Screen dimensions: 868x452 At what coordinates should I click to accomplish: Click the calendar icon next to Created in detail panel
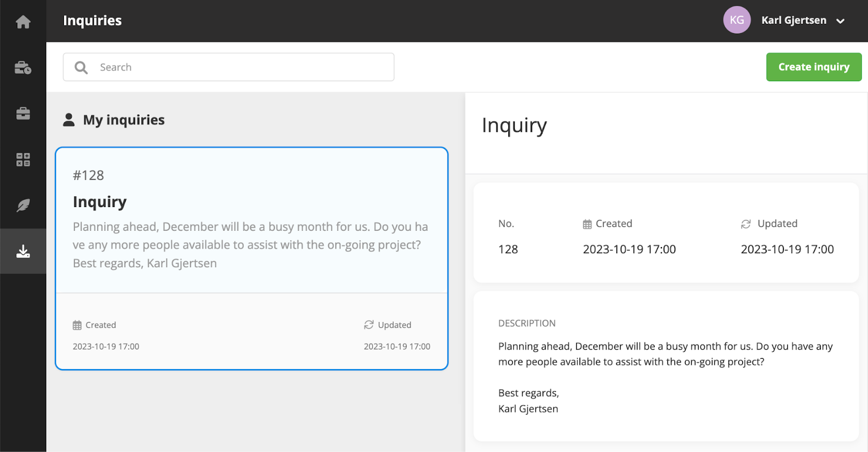(x=587, y=224)
